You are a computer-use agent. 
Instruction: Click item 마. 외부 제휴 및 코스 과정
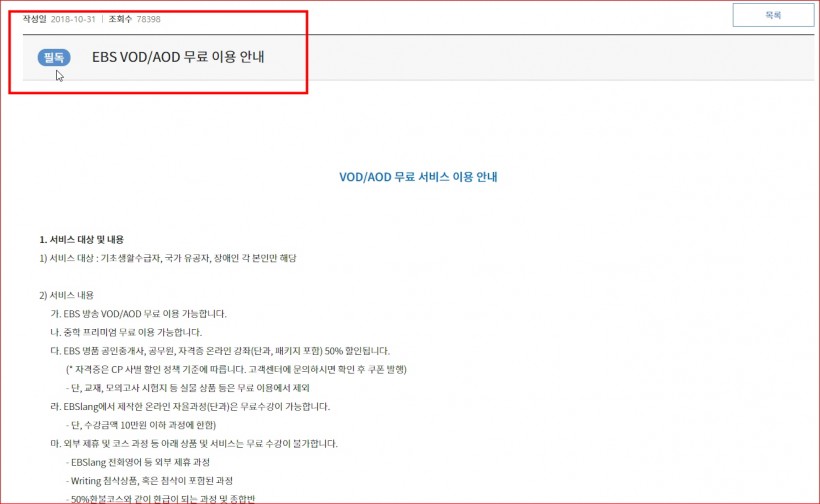194,443
